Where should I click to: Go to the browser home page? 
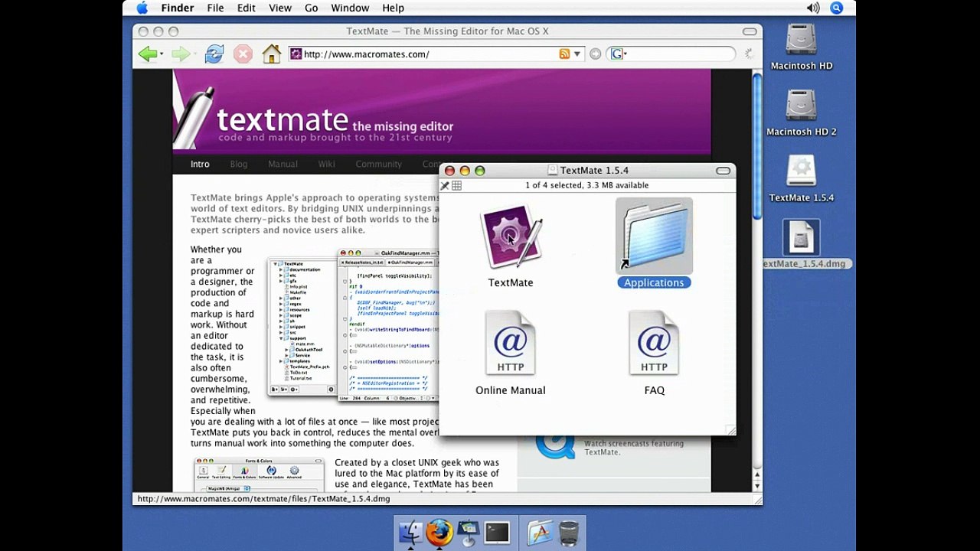[271, 54]
